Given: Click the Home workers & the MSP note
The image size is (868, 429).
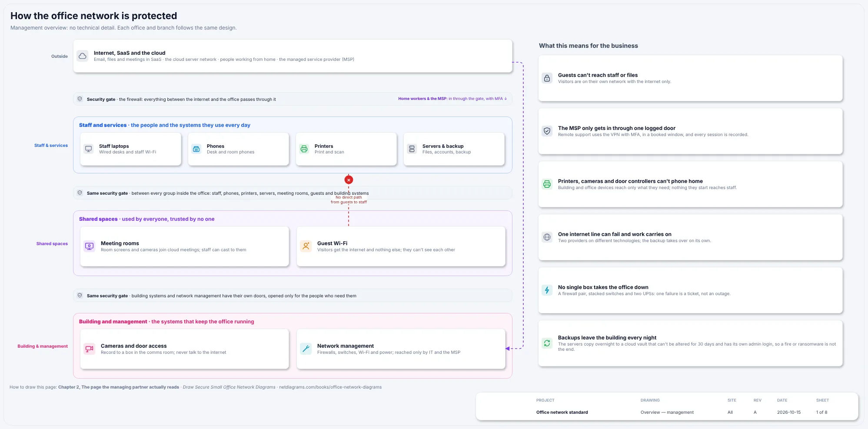Looking at the screenshot, I should 452,99.
